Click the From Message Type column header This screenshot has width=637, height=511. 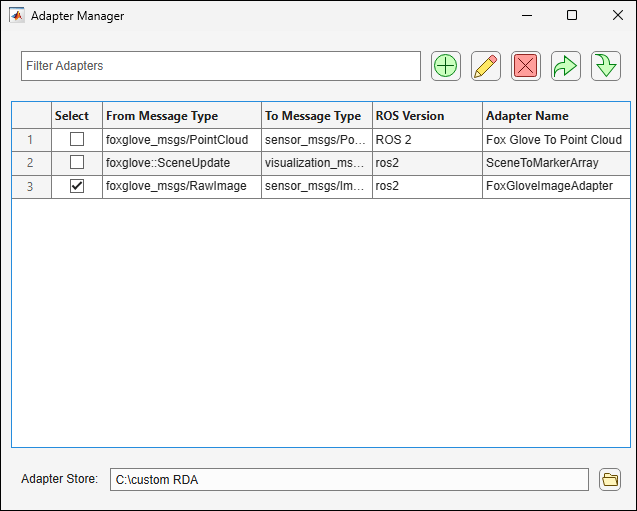182,115
